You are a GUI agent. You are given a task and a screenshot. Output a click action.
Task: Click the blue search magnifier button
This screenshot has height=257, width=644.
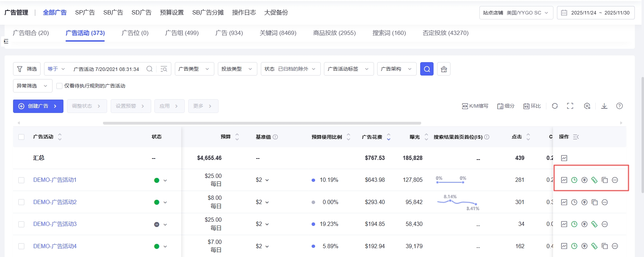click(427, 69)
